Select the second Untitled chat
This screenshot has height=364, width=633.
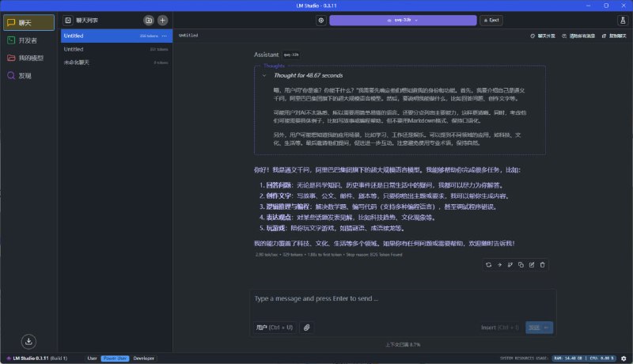pyautogui.click(x=116, y=49)
